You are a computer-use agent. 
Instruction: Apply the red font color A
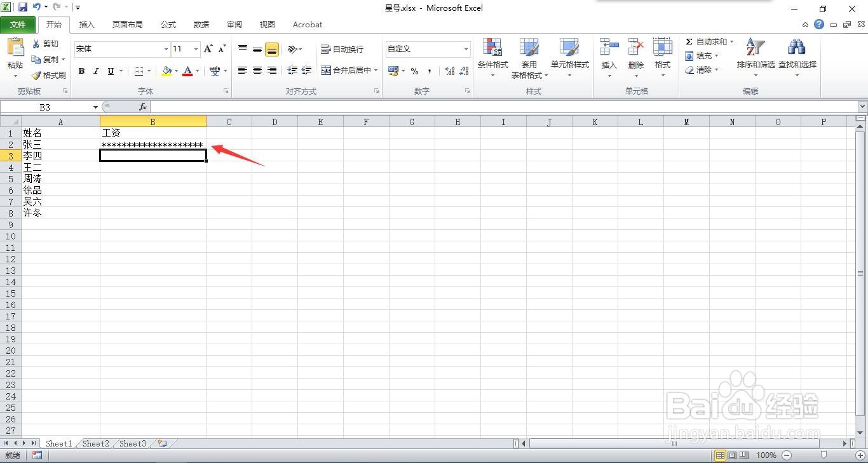(187, 71)
